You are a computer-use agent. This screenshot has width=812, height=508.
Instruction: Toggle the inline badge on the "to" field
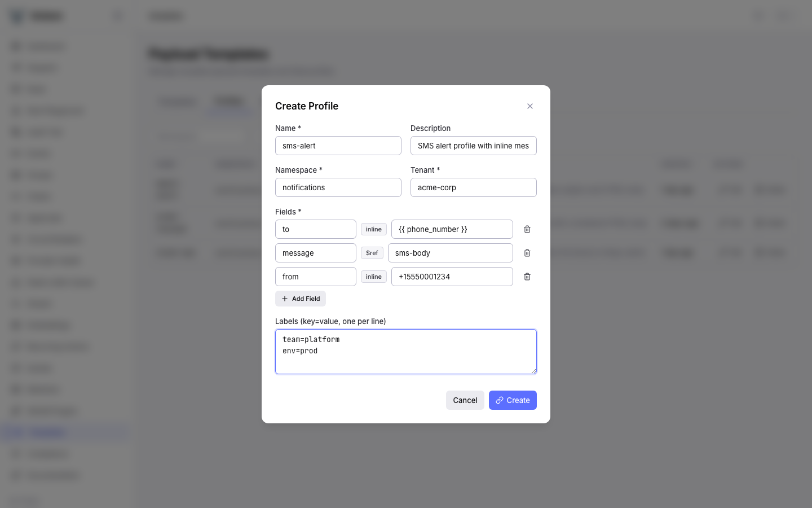[x=373, y=229]
